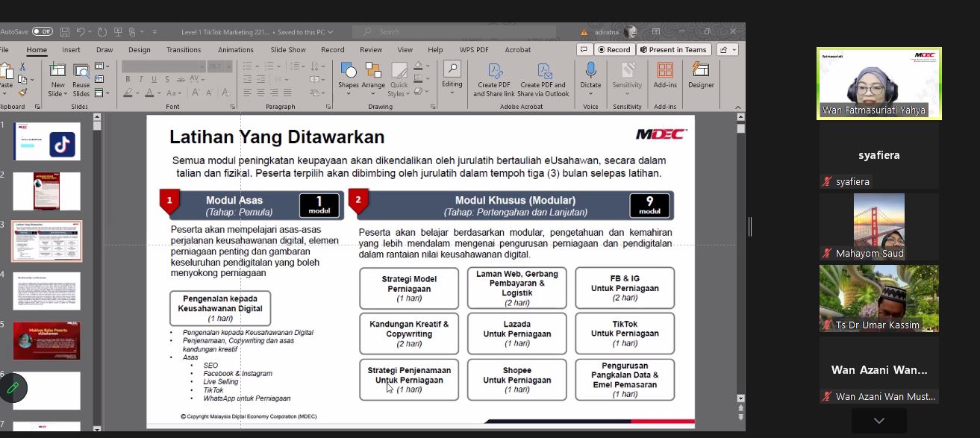Toggle Italic formatting
Viewport: 980px width, 438px height.
pyautogui.click(x=140, y=80)
